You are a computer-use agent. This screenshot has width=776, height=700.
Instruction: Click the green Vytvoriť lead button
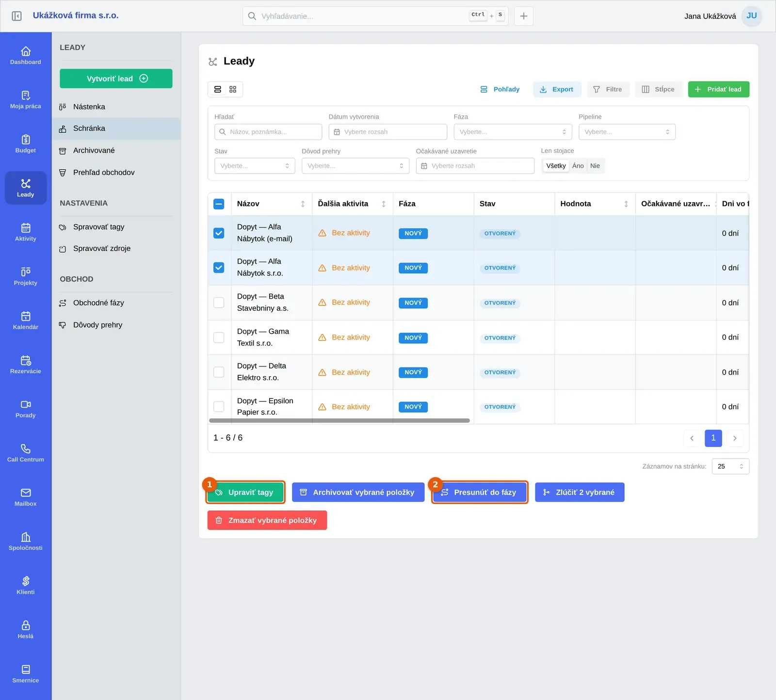tap(116, 79)
